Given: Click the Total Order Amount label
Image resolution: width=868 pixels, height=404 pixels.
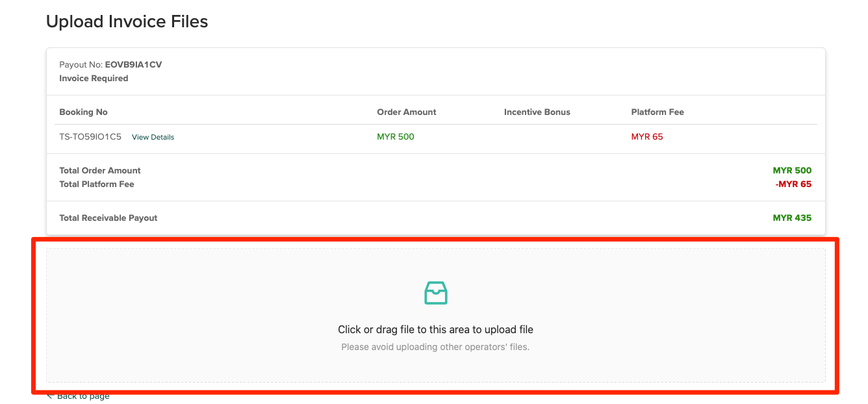Looking at the screenshot, I should point(100,170).
